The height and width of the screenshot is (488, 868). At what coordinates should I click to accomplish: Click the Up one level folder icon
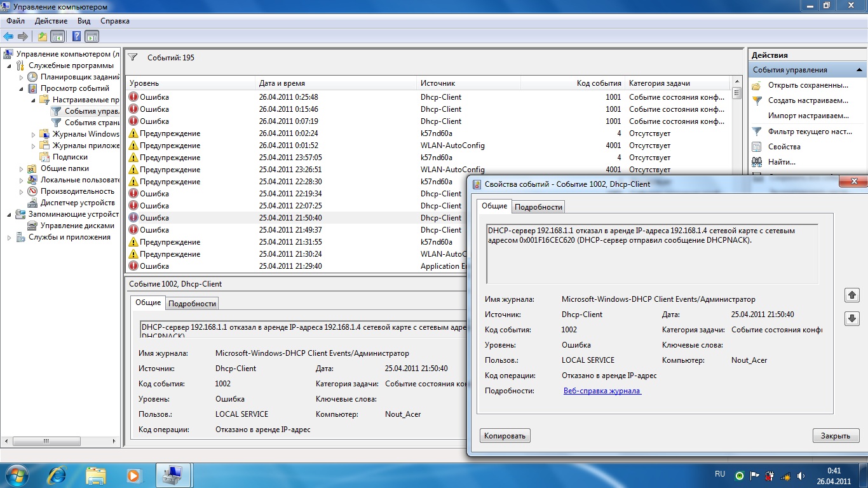43,36
